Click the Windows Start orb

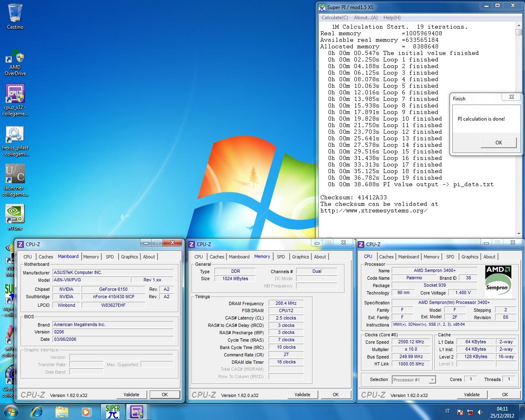click(x=11, y=412)
